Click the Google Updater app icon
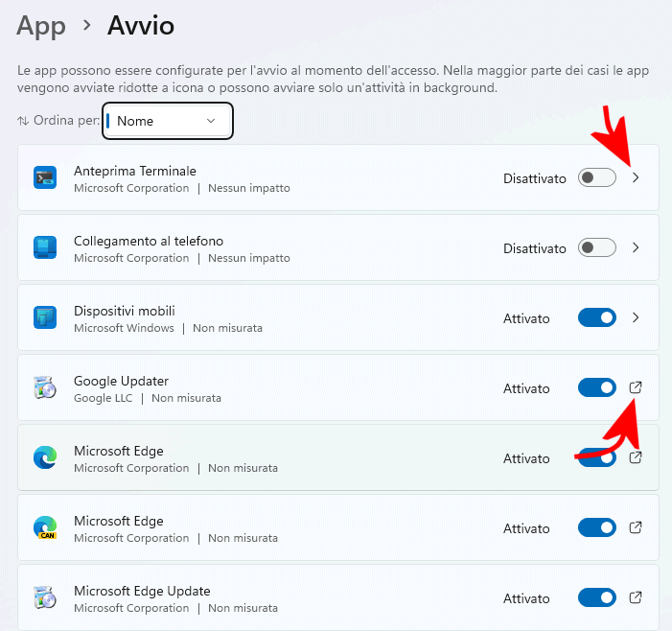This screenshot has width=672, height=631. coord(45,387)
